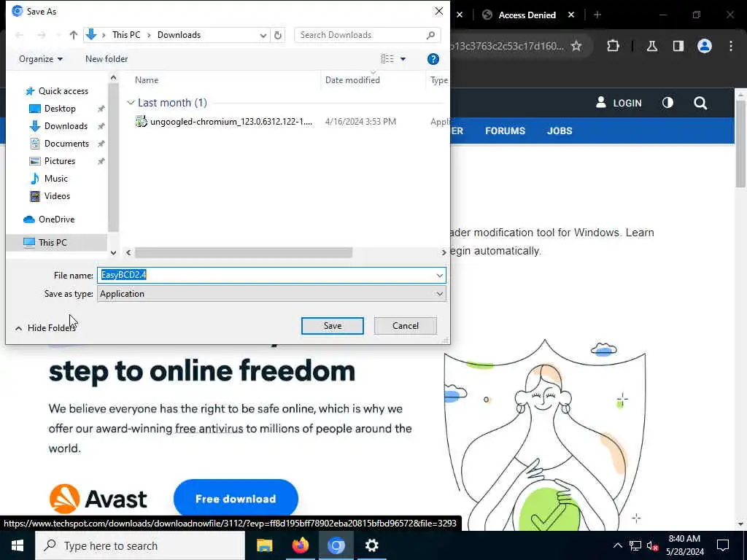Refresh the Downloads folder listing

(x=278, y=35)
